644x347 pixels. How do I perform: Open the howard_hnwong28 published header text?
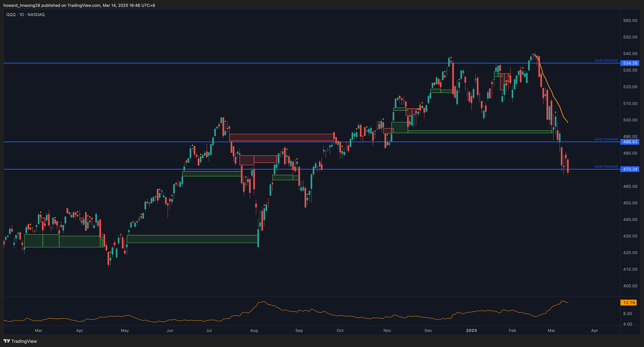79,5
